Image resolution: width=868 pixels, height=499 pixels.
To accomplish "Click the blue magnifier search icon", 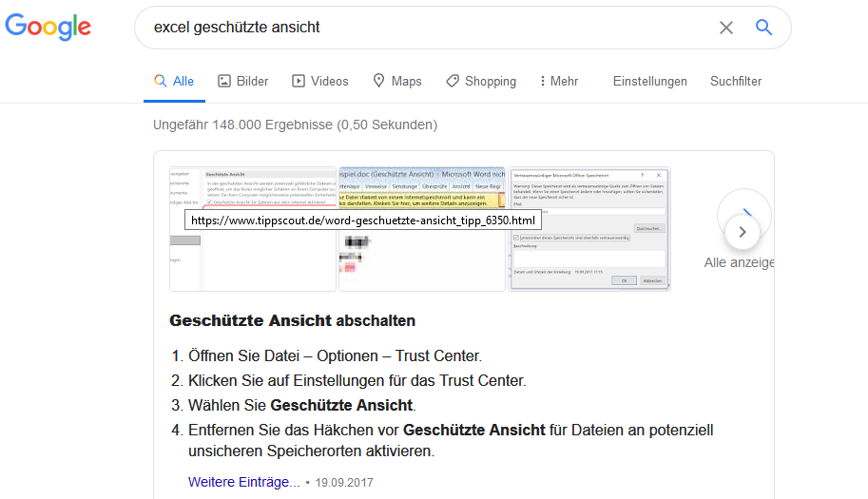I will coord(764,27).
